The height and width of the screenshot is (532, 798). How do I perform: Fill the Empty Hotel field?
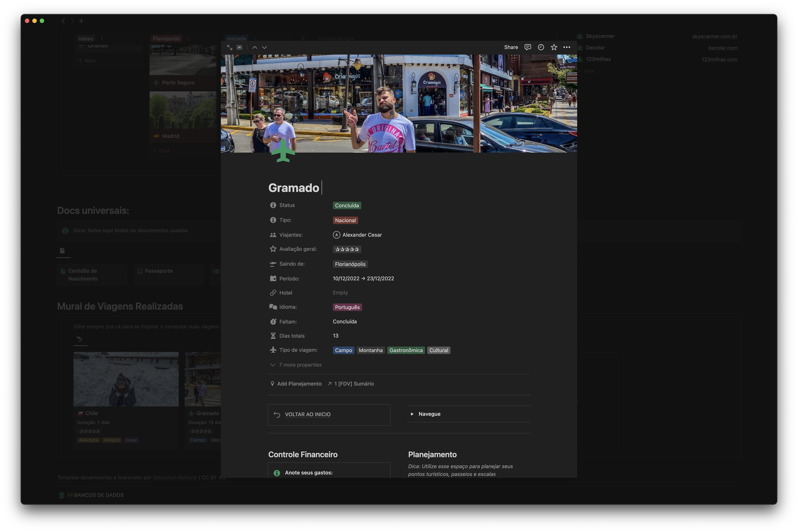(x=340, y=293)
